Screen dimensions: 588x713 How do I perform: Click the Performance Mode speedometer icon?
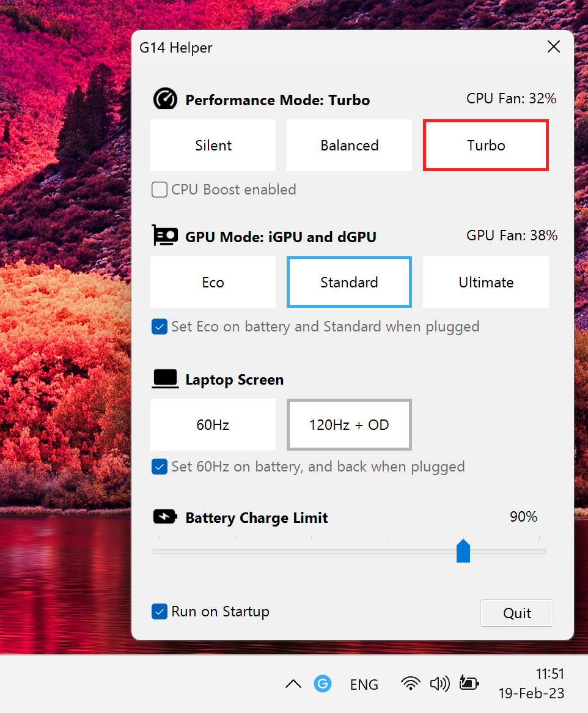(x=165, y=99)
